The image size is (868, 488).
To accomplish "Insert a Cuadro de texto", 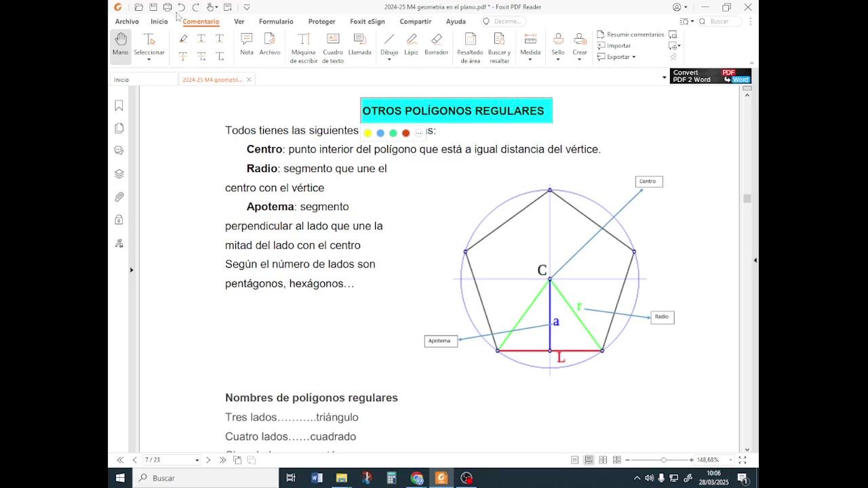I will click(x=333, y=47).
